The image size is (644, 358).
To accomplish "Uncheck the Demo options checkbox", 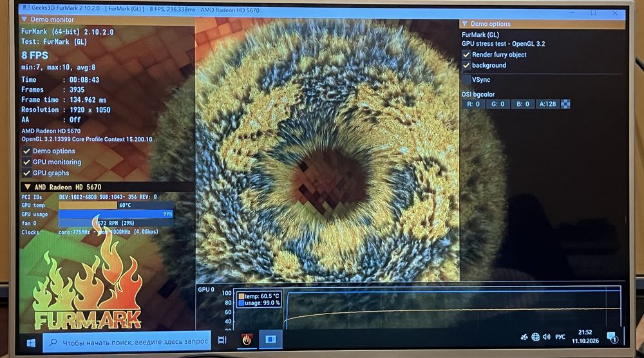I will pos(26,151).
